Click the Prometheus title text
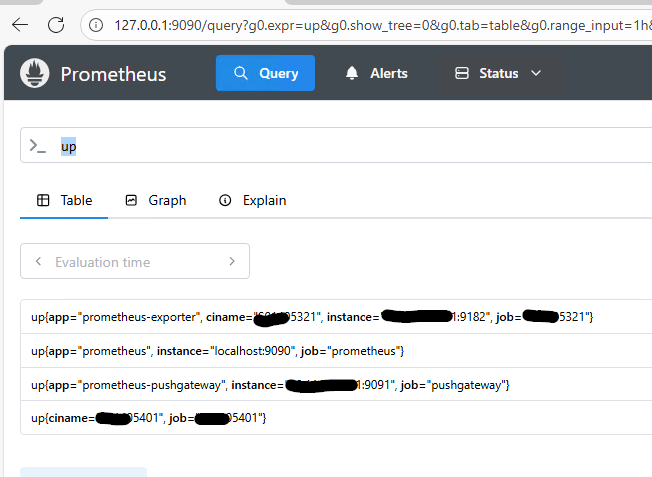The height and width of the screenshot is (477, 652). [113, 74]
